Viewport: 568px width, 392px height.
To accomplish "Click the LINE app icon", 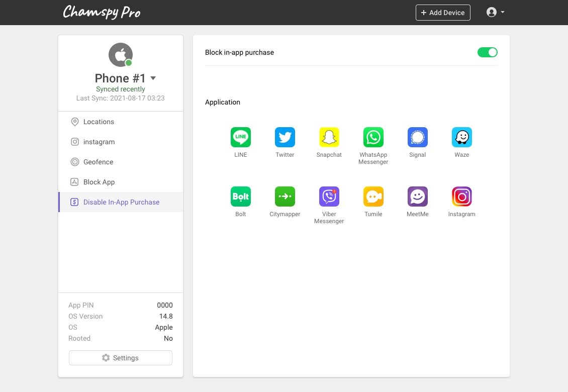I will (240, 137).
